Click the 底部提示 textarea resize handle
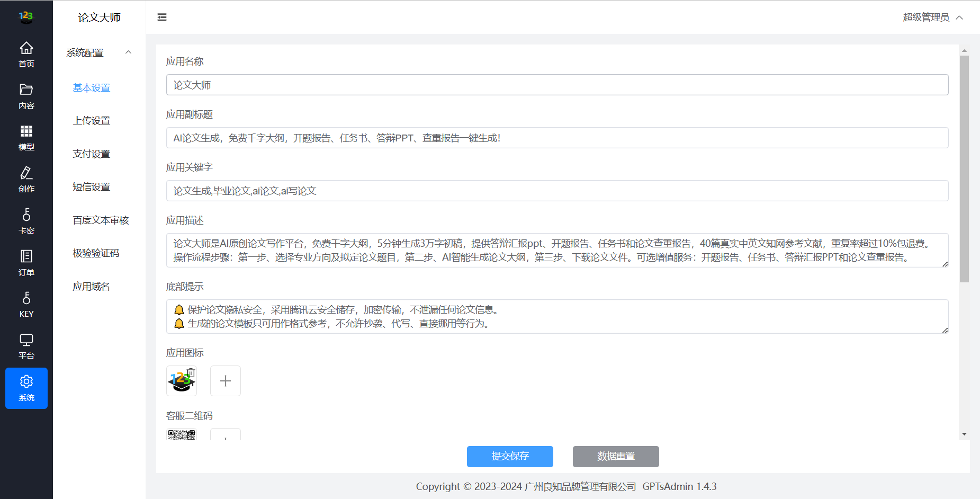Screen dimensions: 980x499 (945, 330)
